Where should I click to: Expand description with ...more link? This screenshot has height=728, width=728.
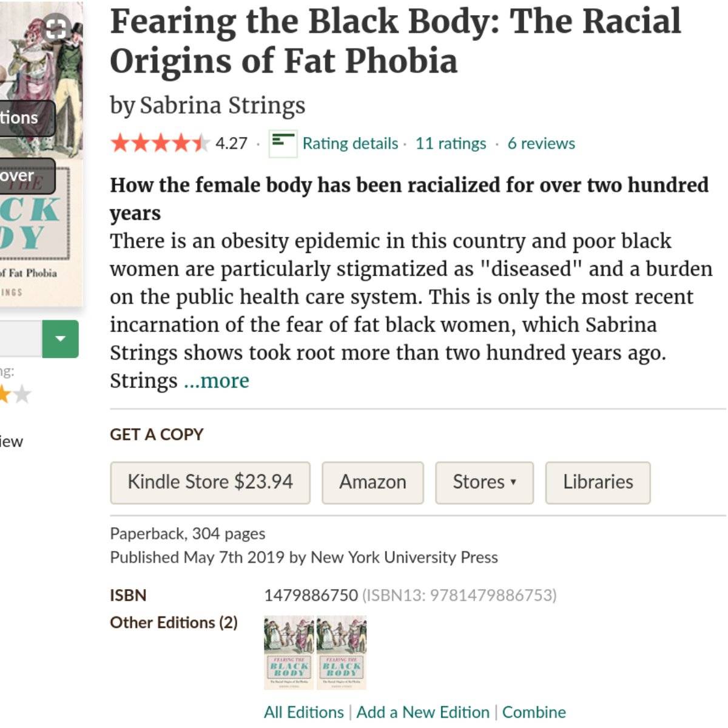216,381
